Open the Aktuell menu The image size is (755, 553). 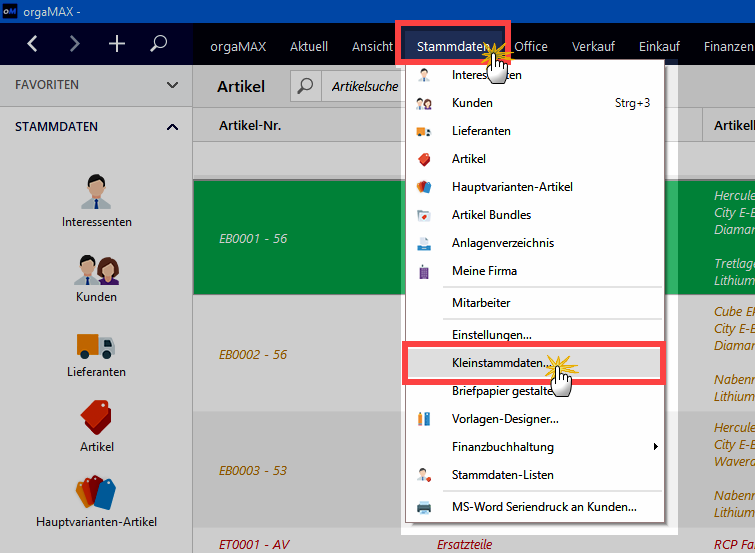309,47
